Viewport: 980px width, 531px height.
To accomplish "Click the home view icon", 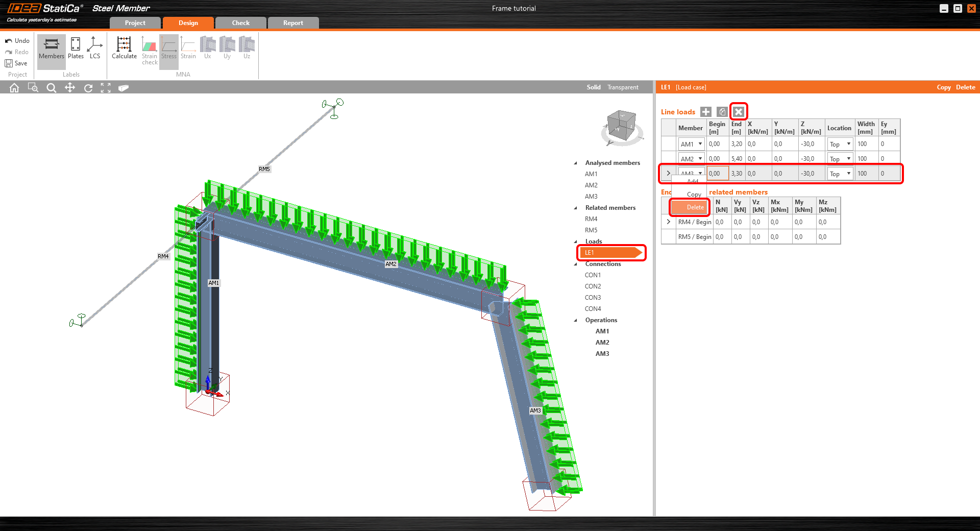I will pyautogui.click(x=14, y=88).
